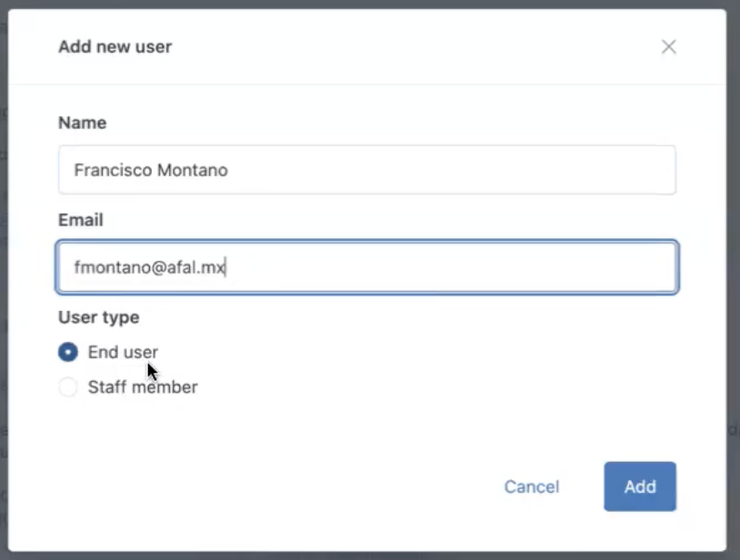
Task: Choose the Staff member radio button
Action: click(68, 387)
